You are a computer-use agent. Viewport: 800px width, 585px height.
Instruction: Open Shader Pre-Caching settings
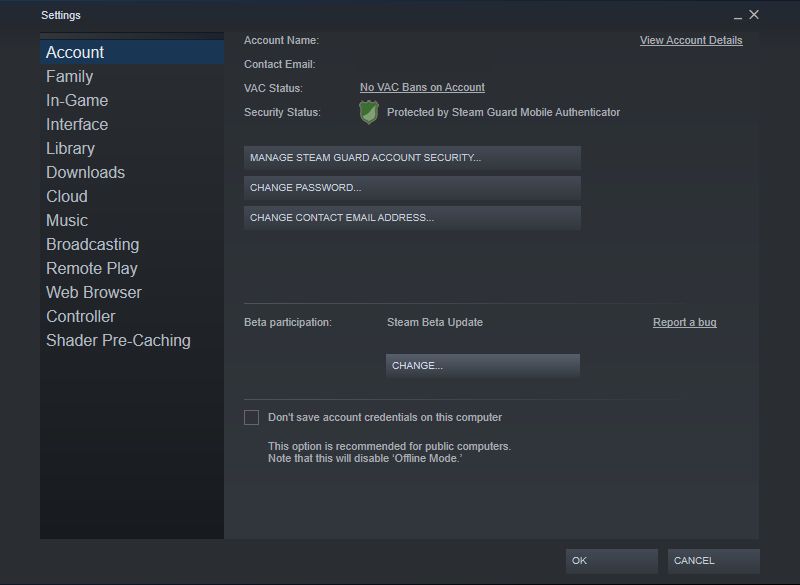point(117,340)
